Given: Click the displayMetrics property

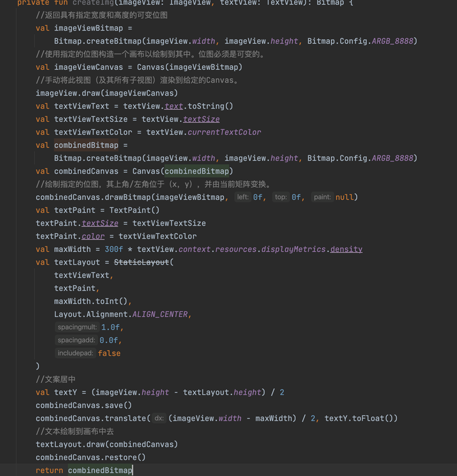Looking at the screenshot, I should tap(293, 250).
